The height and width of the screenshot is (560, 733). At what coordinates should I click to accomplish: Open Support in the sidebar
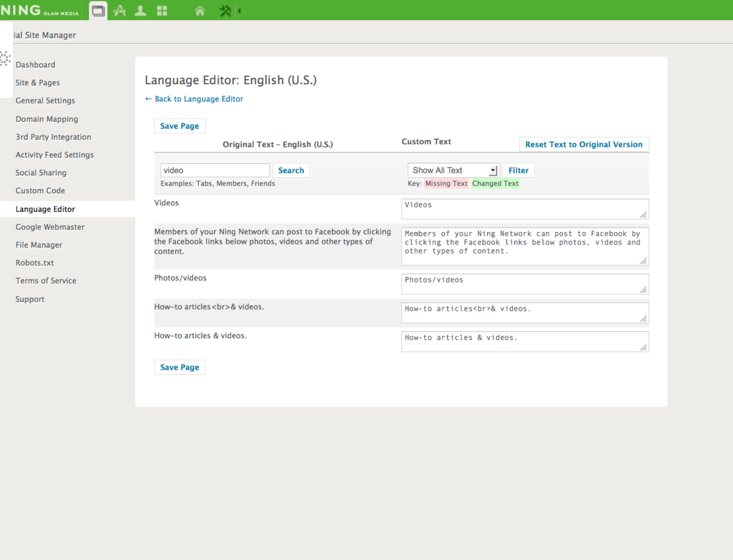point(30,299)
